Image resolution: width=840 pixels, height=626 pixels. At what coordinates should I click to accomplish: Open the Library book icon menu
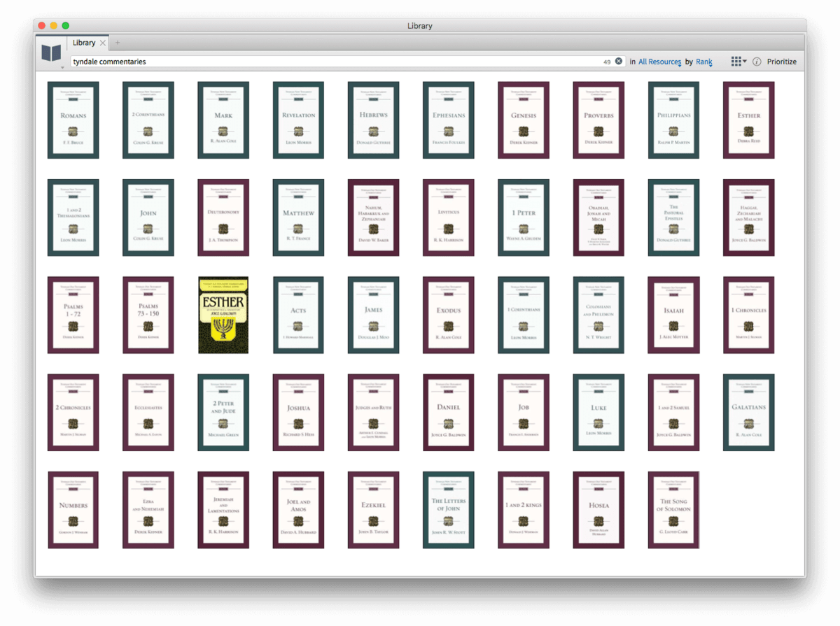click(x=51, y=52)
